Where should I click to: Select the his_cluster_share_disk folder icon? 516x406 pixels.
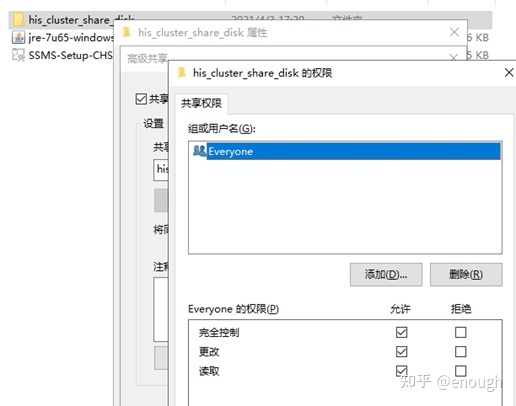click(18, 20)
